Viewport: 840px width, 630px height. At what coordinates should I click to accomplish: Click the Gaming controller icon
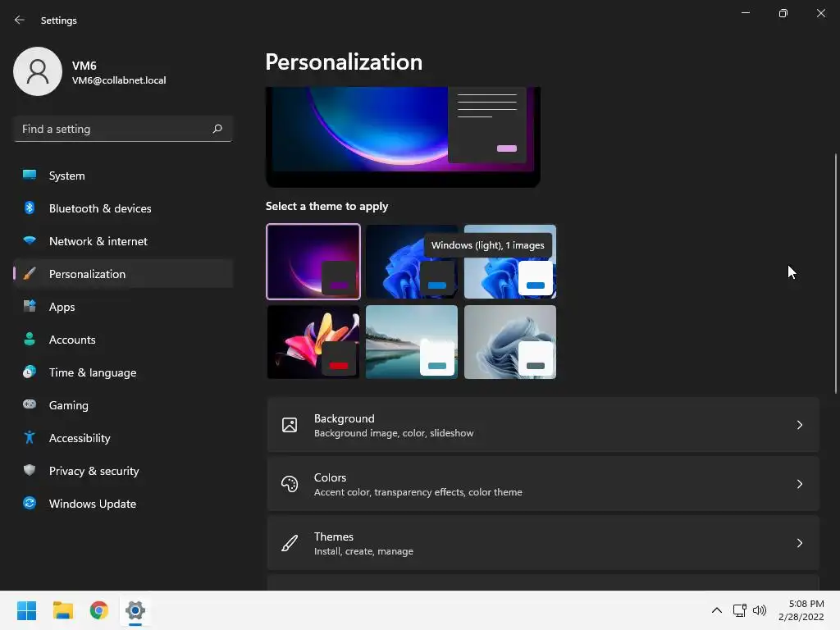(x=30, y=404)
